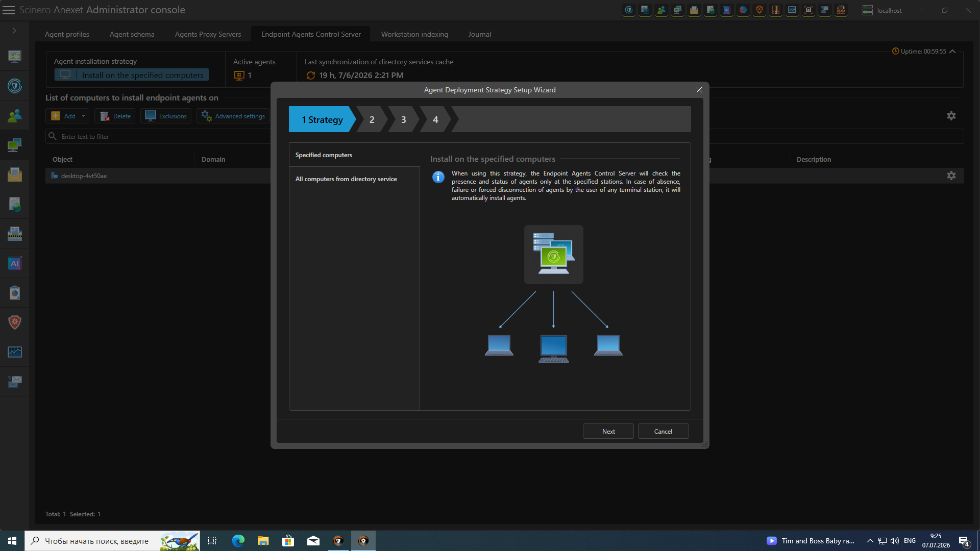Expand the left sidebar with chevron

14,31
